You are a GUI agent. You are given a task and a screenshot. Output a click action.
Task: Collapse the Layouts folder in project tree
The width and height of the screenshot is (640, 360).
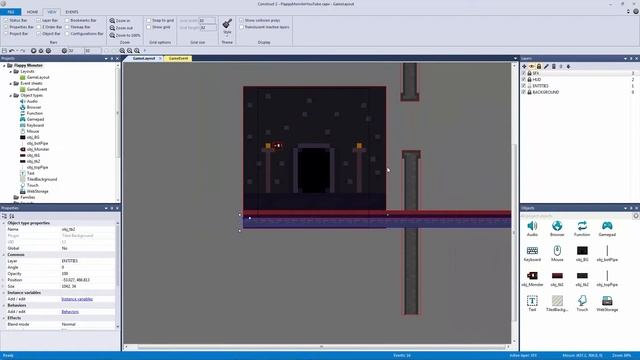tap(11, 71)
